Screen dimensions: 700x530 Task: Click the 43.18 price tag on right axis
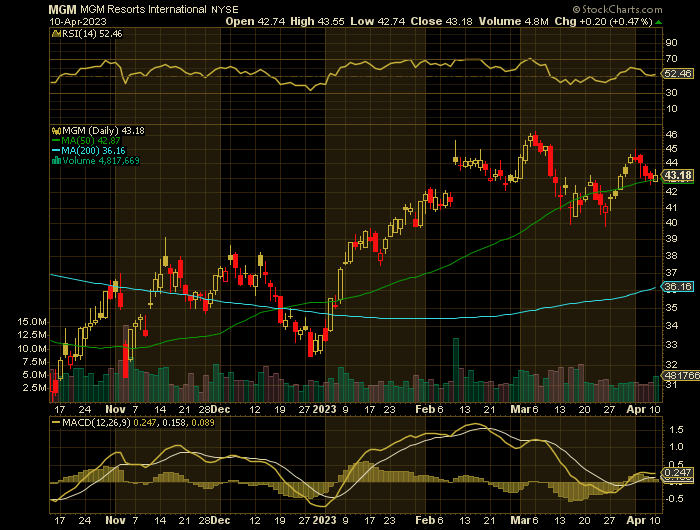pos(679,175)
